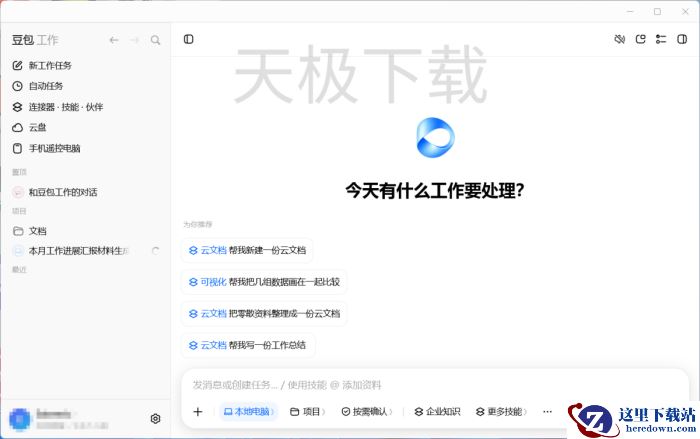The height and width of the screenshot is (439, 700).
Task: Select the 企业知识 skill
Action: [437, 412]
